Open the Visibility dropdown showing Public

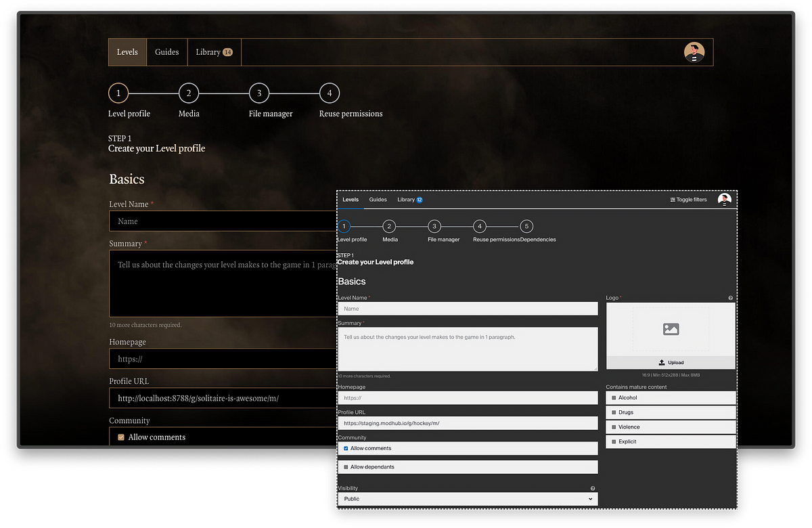pyautogui.click(x=467, y=499)
